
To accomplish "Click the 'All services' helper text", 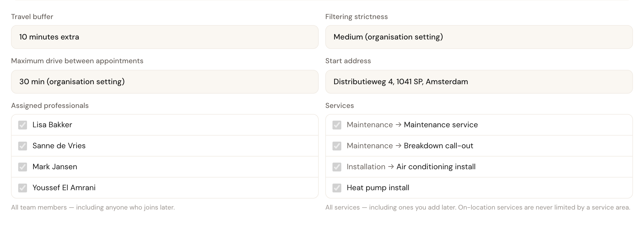I will click(x=478, y=207).
